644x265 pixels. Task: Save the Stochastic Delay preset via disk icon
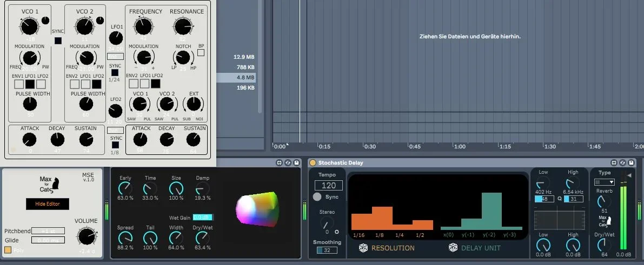point(630,162)
